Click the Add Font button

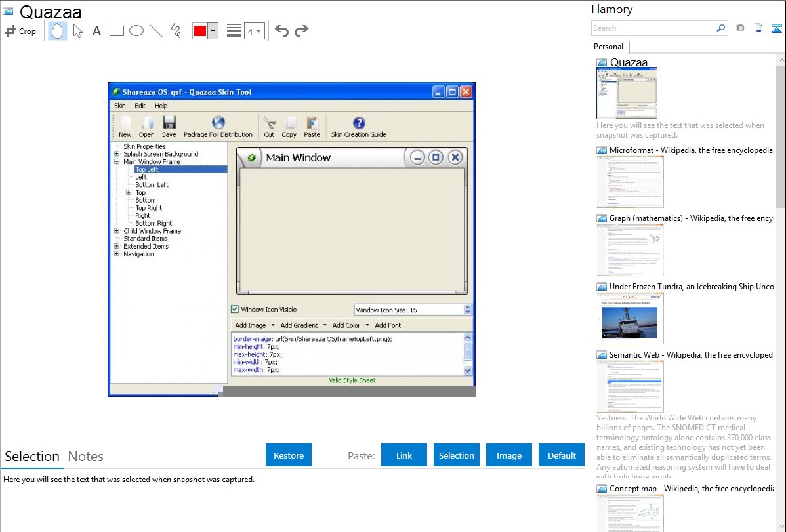[x=388, y=325]
